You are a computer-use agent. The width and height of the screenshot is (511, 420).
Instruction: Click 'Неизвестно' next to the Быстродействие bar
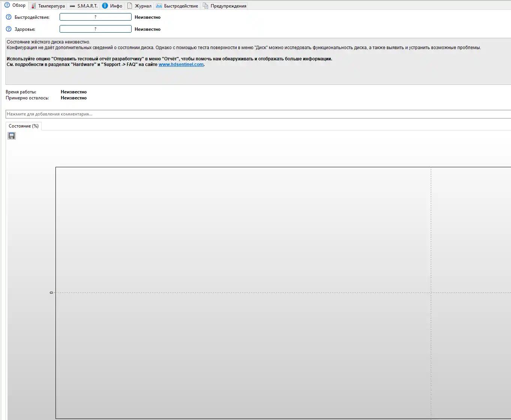[148, 17]
